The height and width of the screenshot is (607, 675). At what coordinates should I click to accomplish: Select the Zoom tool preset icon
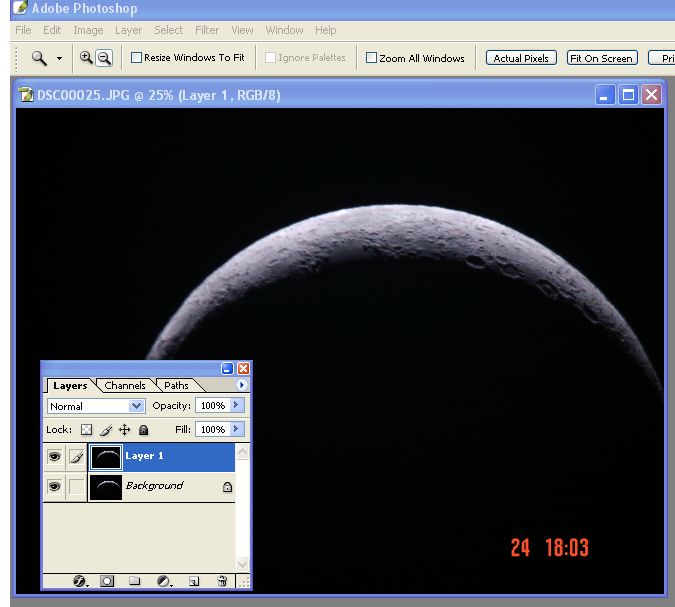39,58
